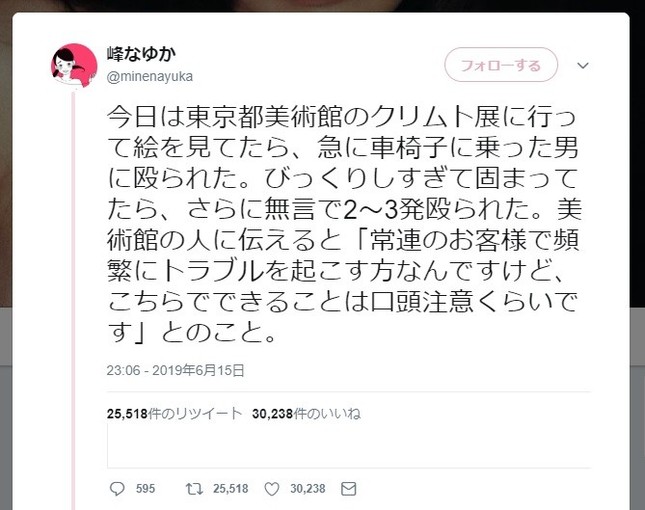Click the envelope direct message icon
645x510 pixels.
click(x=348, y=489)
